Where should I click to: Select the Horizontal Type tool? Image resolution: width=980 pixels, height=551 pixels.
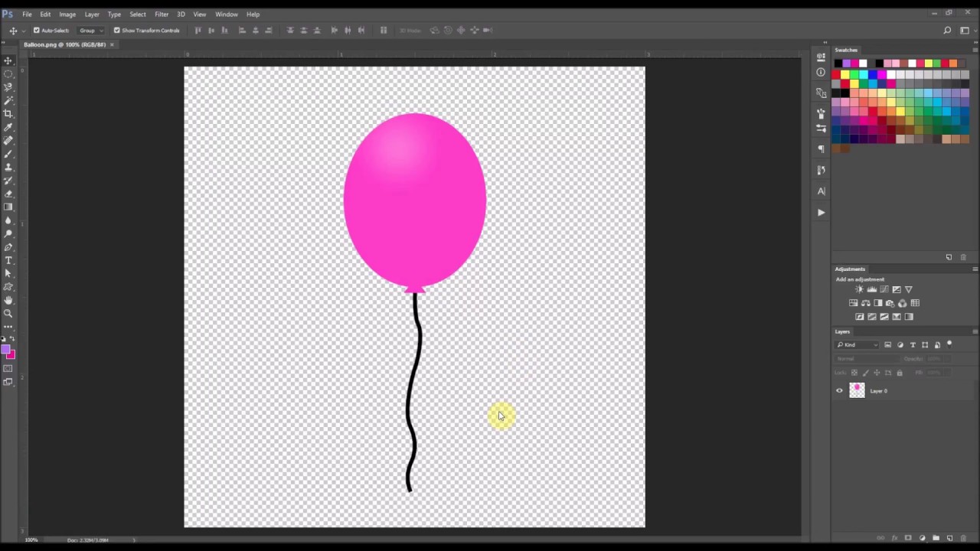click(x=8, y=260)
